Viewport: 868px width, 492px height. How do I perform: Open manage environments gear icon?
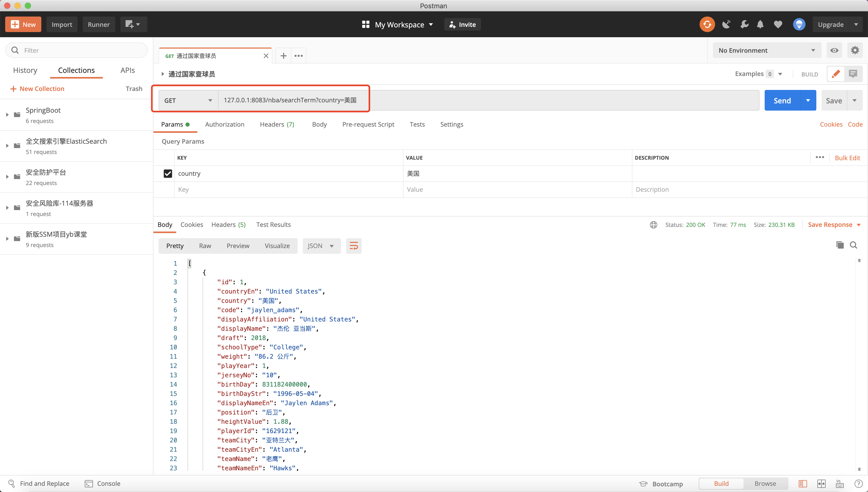tap(855, 50)
